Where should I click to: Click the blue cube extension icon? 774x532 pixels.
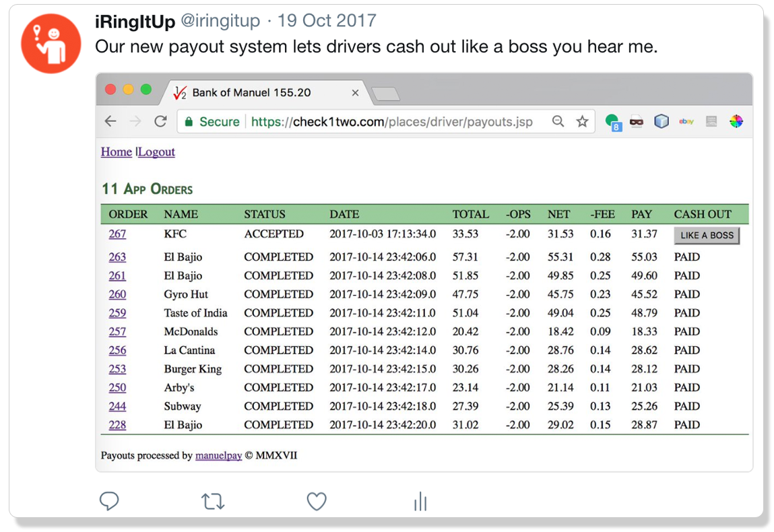coord(662,122)
